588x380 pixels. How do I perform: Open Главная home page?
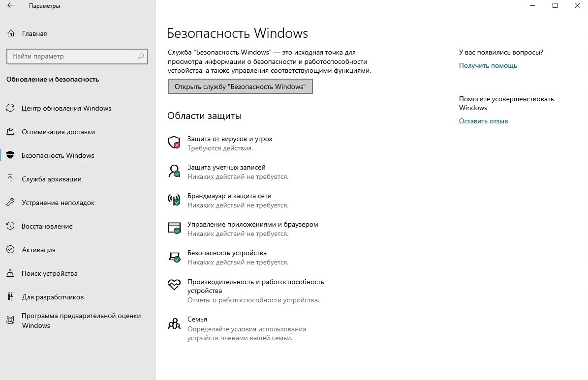coord(34,34)
